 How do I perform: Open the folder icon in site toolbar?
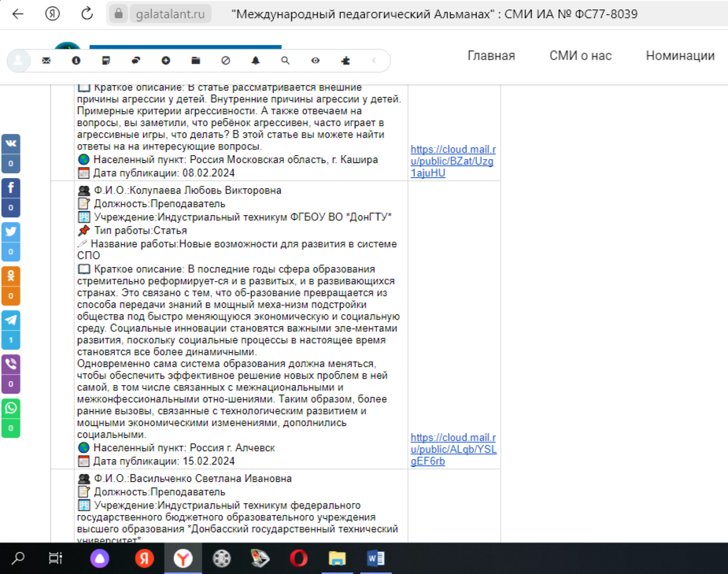tap(196, 61)
